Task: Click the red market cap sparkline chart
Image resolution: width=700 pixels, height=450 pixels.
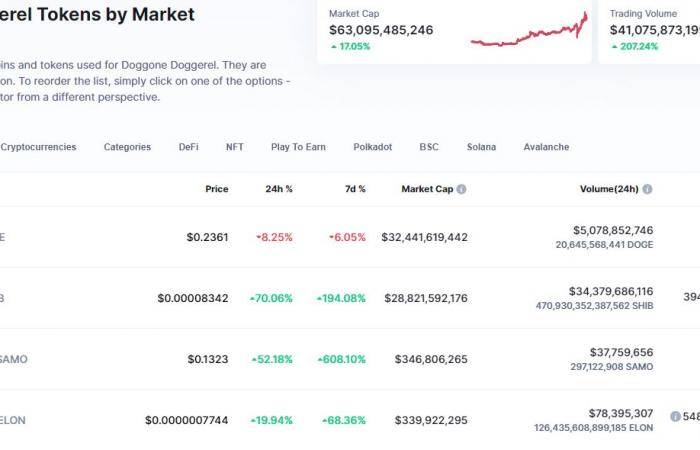Action: coord(529,29)
